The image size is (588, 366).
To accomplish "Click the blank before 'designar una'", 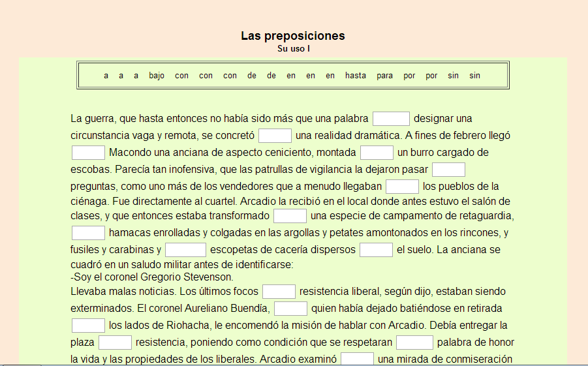I will pos(391,119).
